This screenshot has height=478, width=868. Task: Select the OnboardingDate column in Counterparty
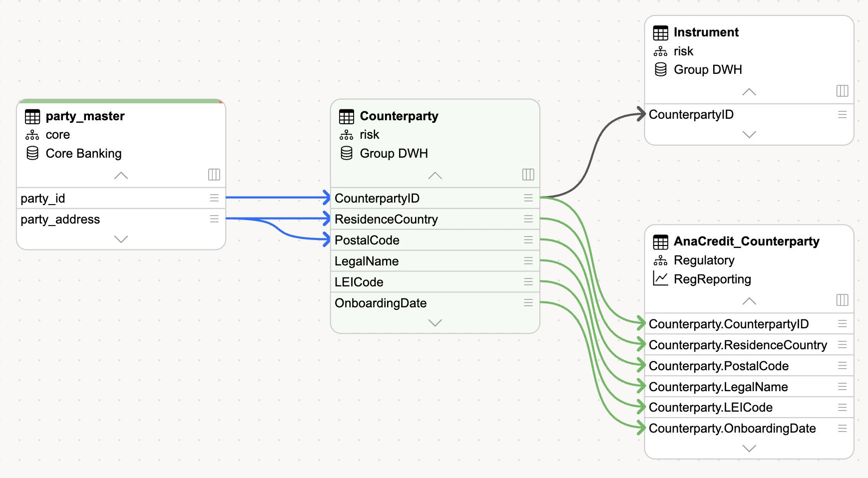[435, 303]
